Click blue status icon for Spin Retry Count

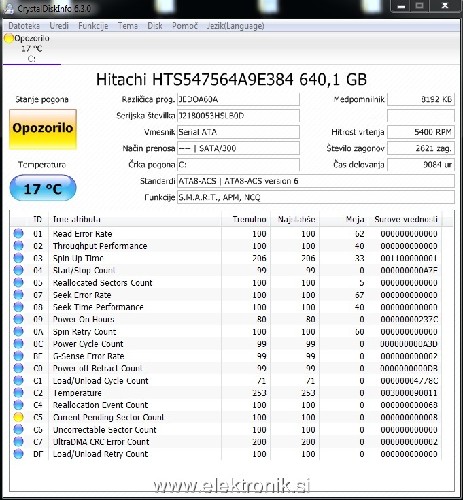pyautogui.click(x=18, y=331)
